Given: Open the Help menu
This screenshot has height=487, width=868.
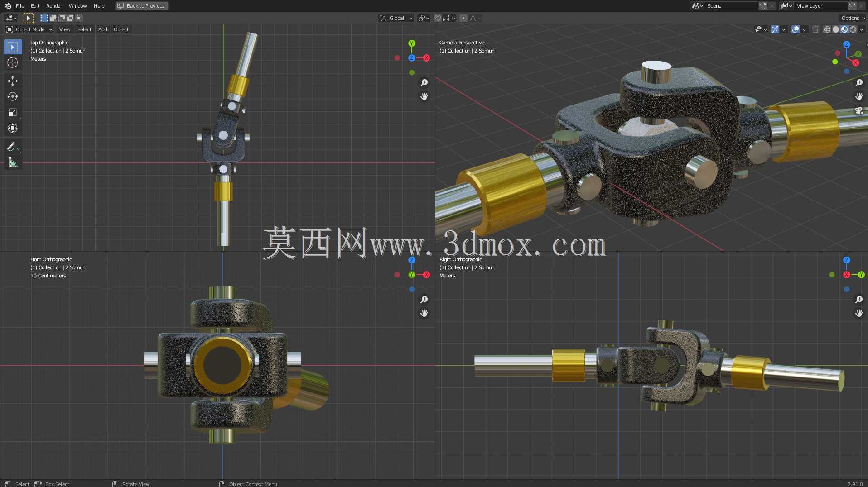Looking at the screenshot, I should click(x=99, y=6).
